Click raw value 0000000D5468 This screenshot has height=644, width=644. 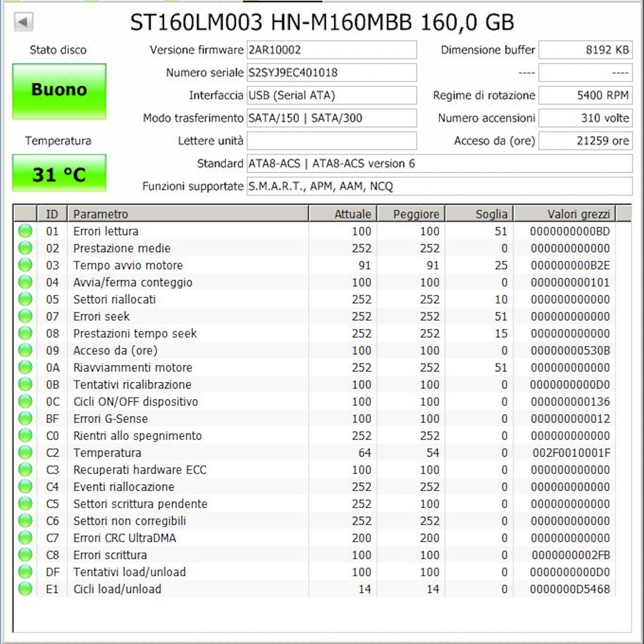570,589
